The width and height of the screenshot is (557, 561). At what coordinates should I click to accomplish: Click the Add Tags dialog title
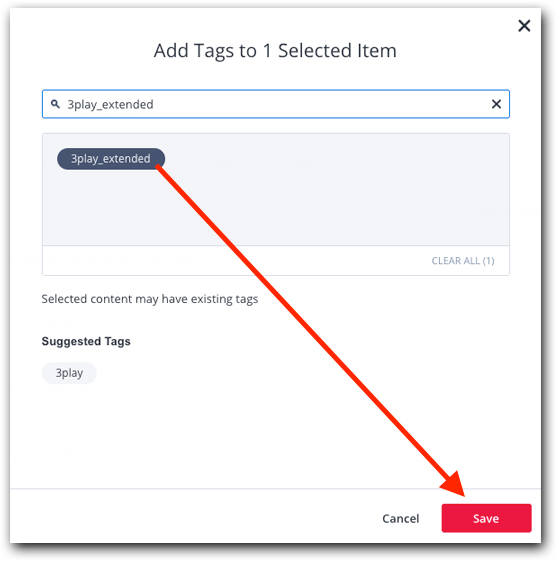pyautogui.click(x=275, y=50)
